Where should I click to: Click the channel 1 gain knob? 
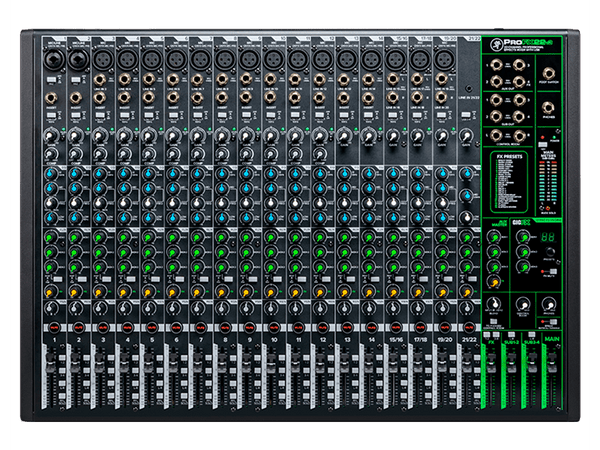(x=53, y=137)
